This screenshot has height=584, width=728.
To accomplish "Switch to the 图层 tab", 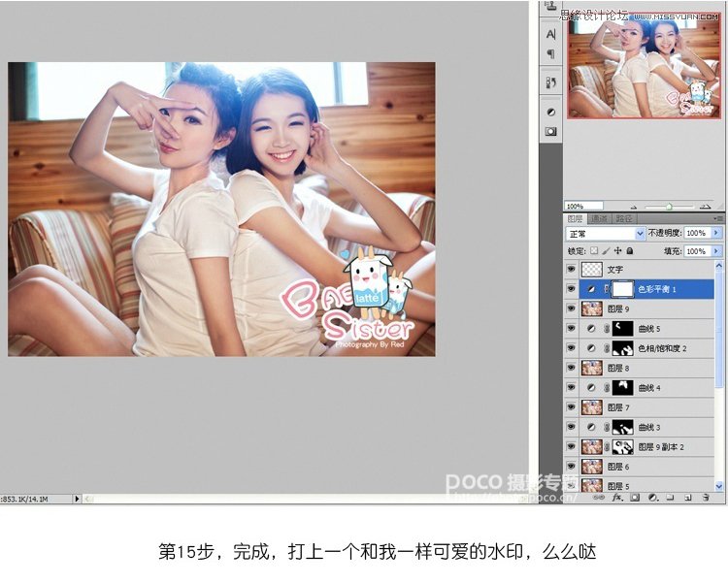I will pos(576,218).
